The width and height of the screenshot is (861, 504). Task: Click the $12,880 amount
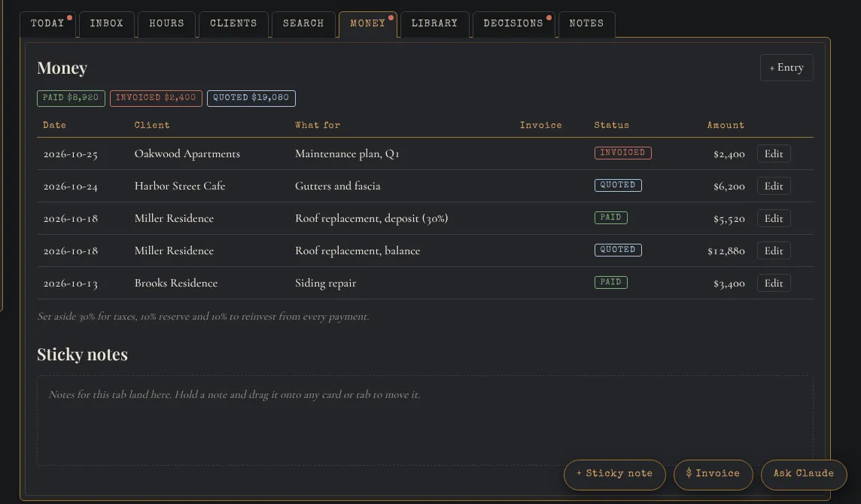pyautogui.click(x=726, y=251)
